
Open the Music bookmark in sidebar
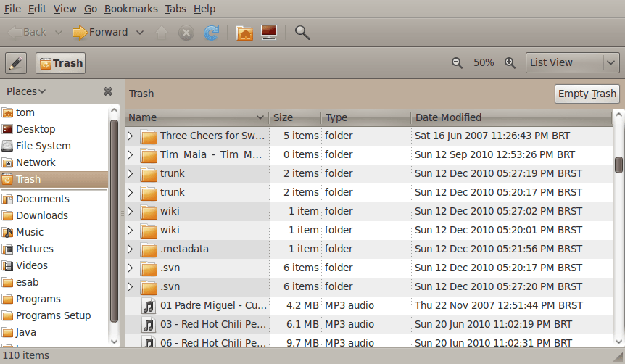54,232
